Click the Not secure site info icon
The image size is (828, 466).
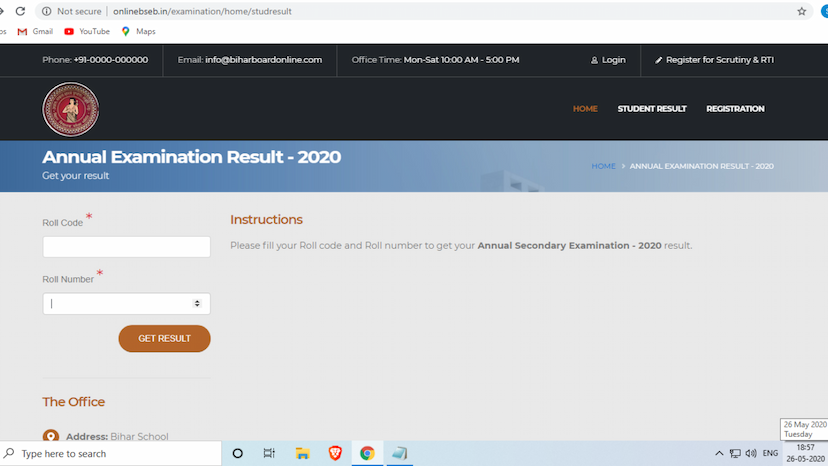tap(46, 11)
